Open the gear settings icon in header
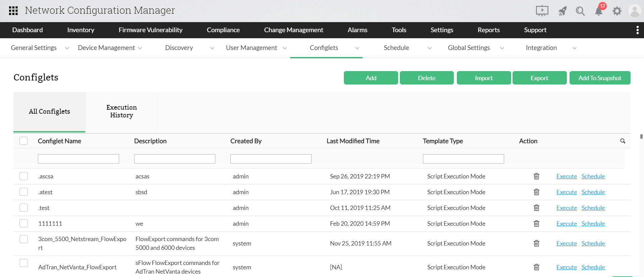This screenshot has width=644, height=277. [x=617, y=11]
